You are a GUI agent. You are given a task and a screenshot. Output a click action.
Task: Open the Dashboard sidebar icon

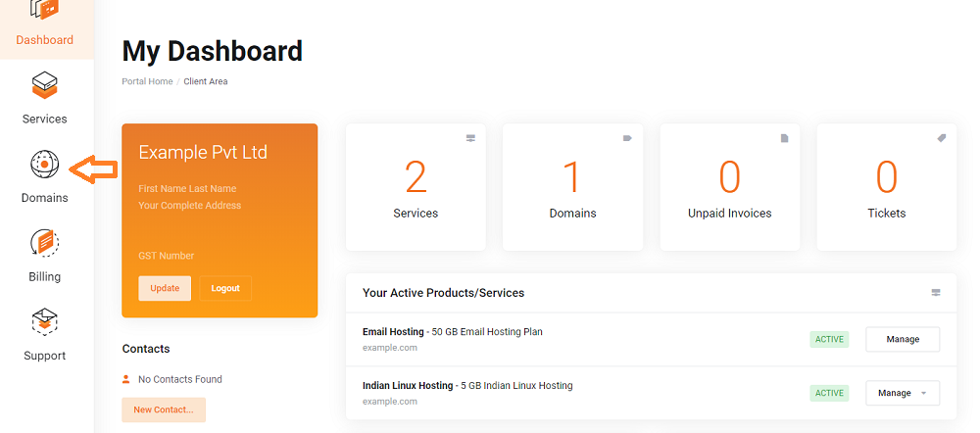pyautogui.click(x=45, y=12)
